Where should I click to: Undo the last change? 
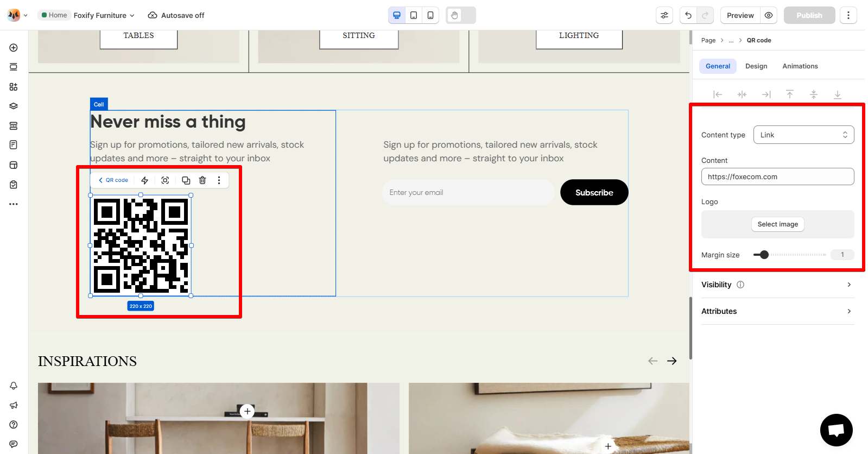688,15
